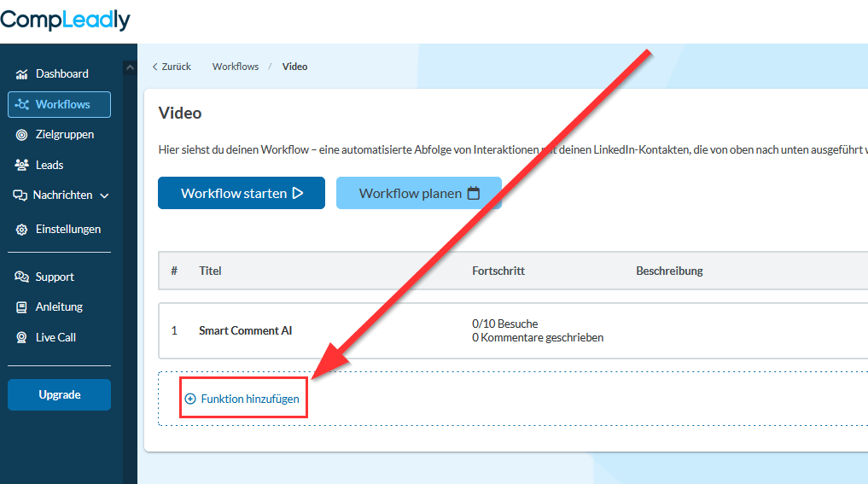Click the Support chat icon
Viewport: 868px width, 484px height.
(22, 277)
